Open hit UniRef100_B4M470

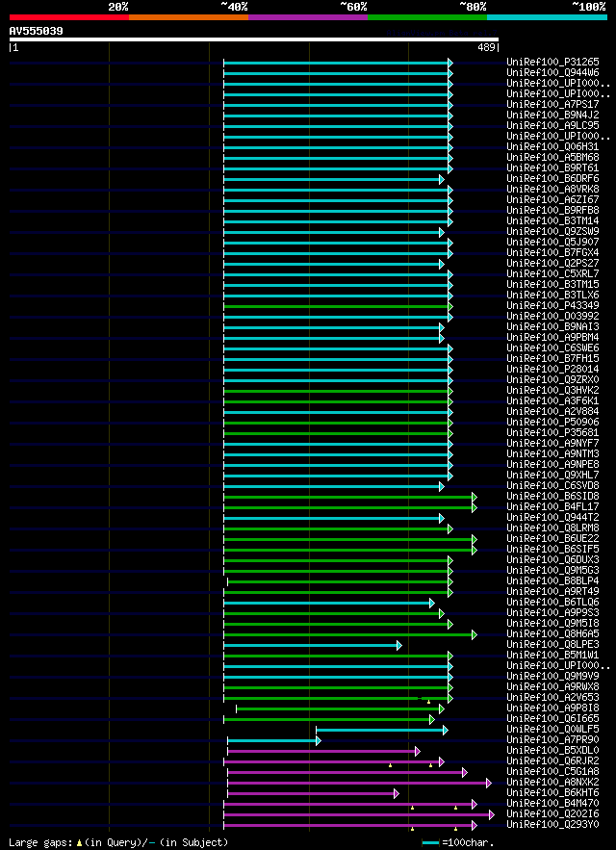(x=552, y=802)
